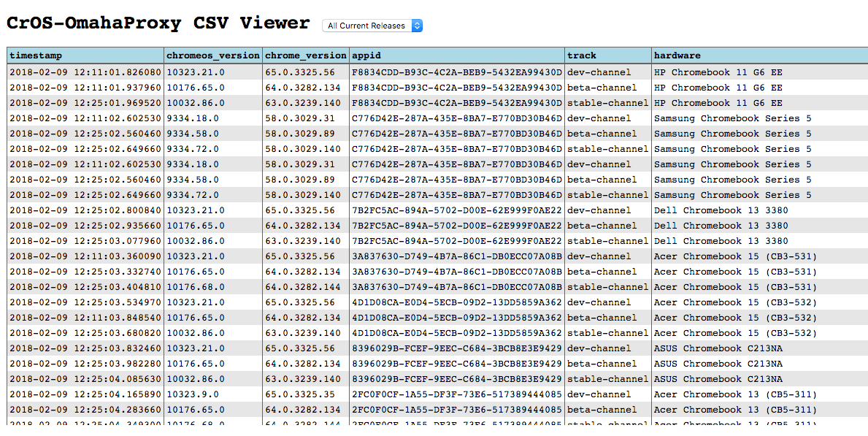
Task: Click the chromeos_version column header
Action: (213, 56)
